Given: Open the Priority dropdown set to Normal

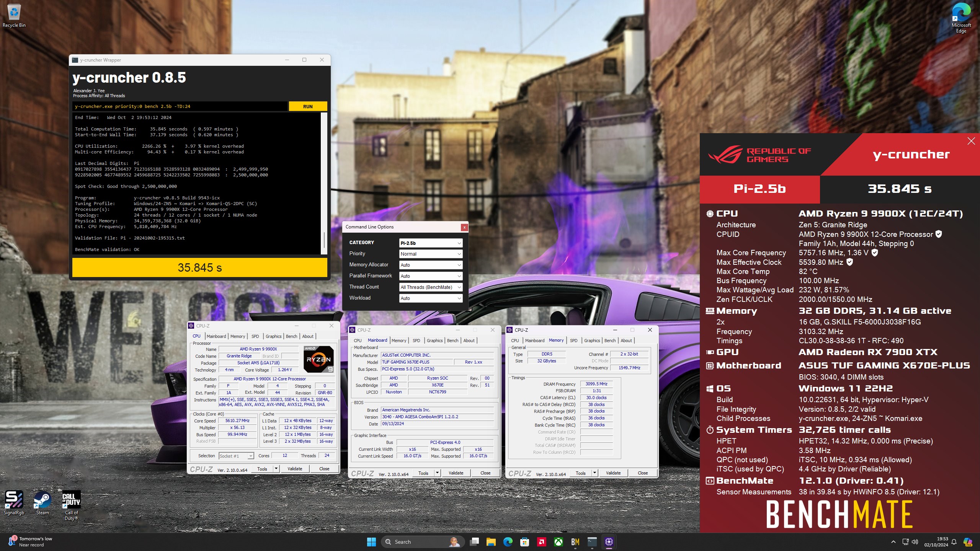Looking at the screenshot, I should click(431, 254).
